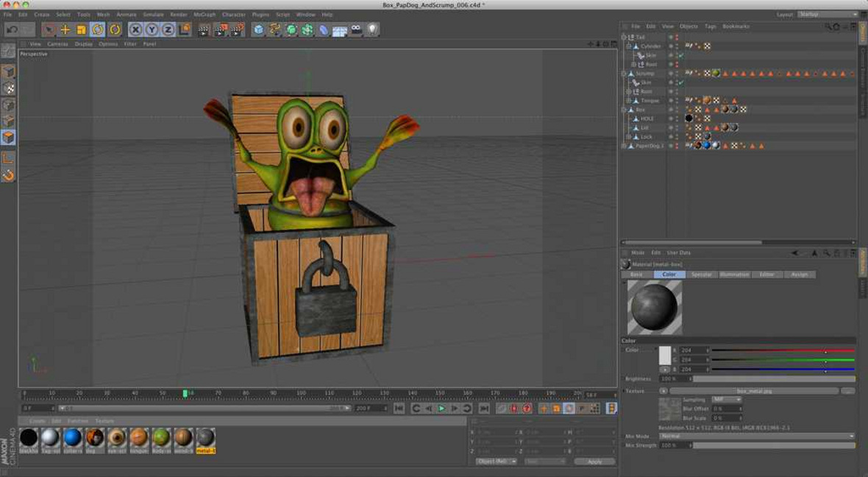
Task: Select the green Body material sphere
Action: 161,438
